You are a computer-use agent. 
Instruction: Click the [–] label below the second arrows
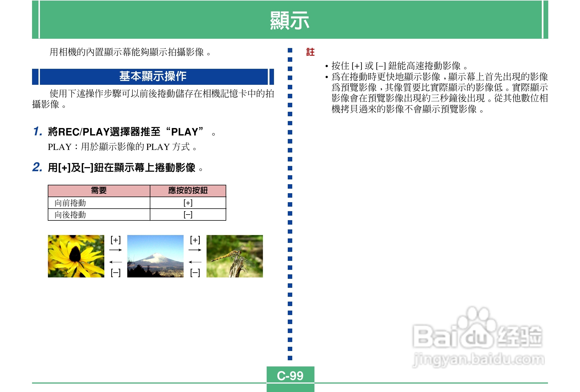195,272
